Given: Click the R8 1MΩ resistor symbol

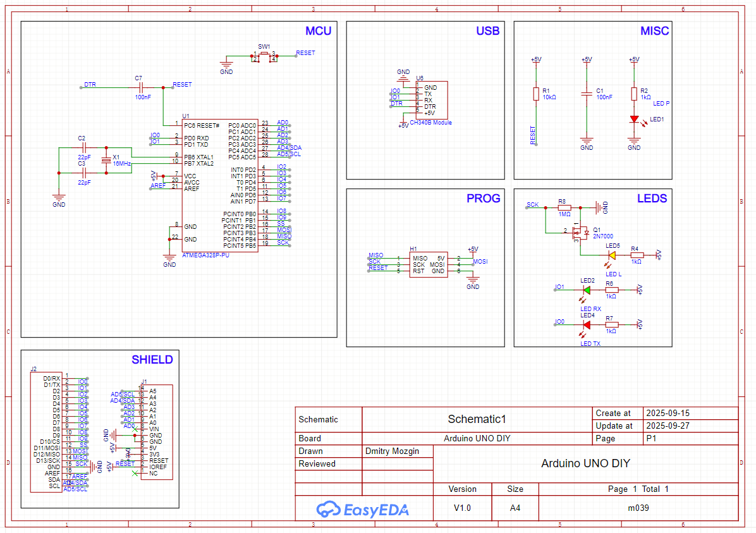Looking at the screenshot, I should [x=564, y=207].
